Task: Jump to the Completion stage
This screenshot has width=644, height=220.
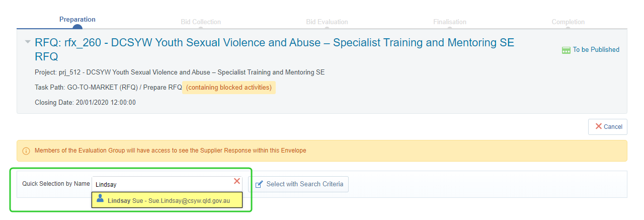Action: point(568,22)
